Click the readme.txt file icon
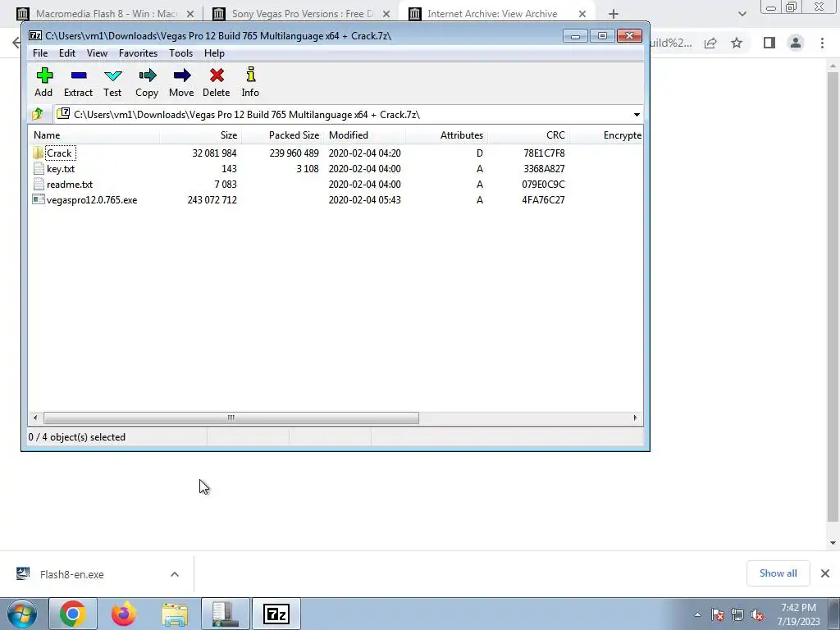The height and width of the screenshot is (630, 840). coord(38,185)
